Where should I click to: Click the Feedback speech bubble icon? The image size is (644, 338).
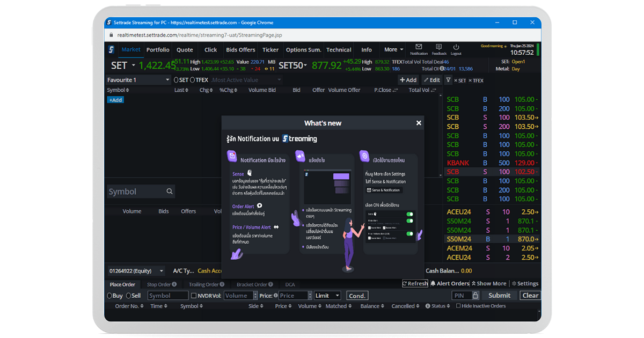438,47
